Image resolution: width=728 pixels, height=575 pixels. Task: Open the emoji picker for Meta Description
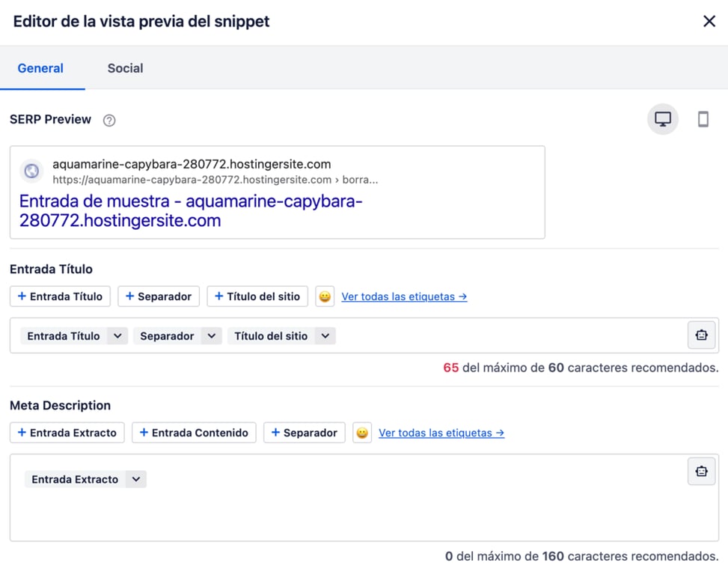click(x=362, y=433)
